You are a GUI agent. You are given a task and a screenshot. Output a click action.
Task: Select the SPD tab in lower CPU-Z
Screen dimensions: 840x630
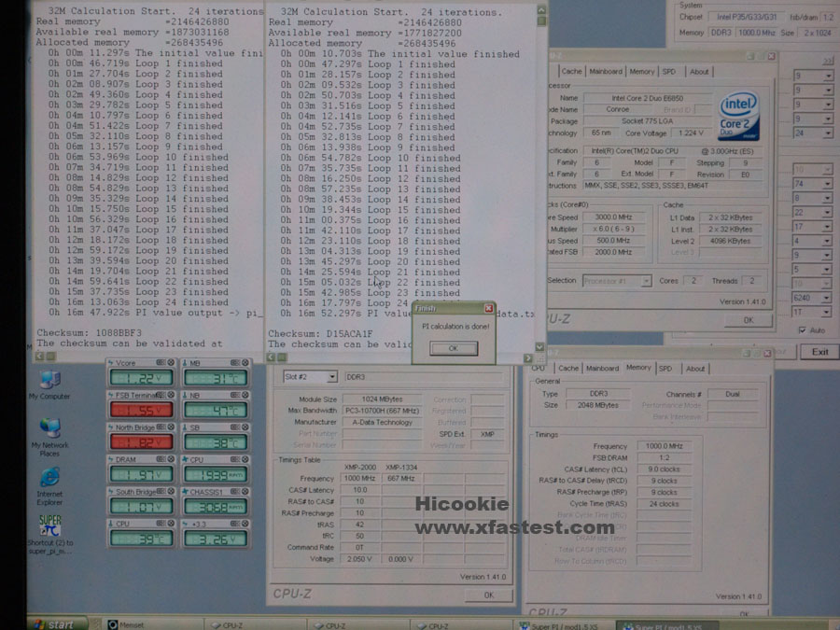pos(665,369)
